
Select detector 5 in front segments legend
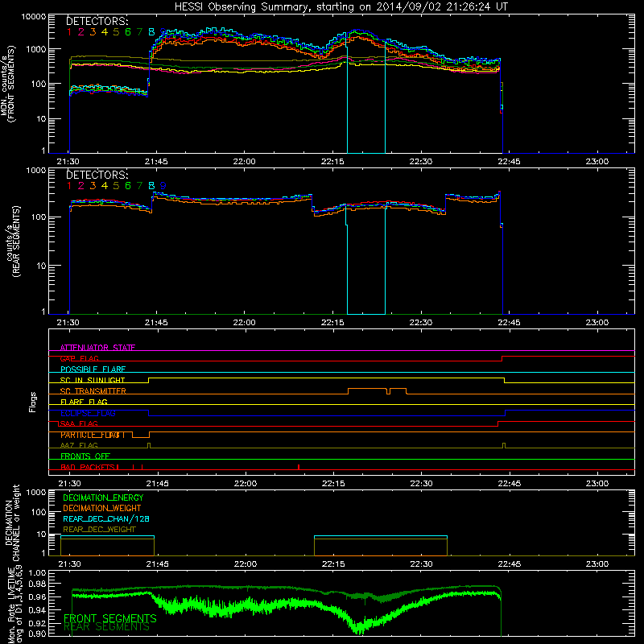pos(116,32)
